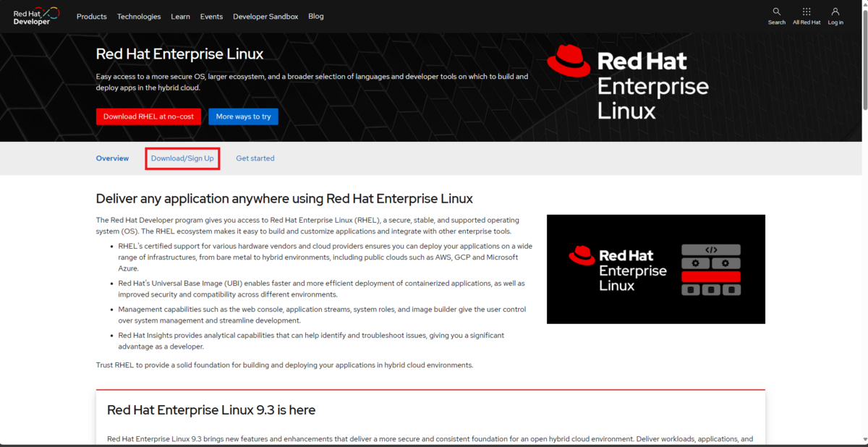Click sentence starting Trust RHEL to provide
This screenshot has width=868, height=447.
[x=284, y=365]
